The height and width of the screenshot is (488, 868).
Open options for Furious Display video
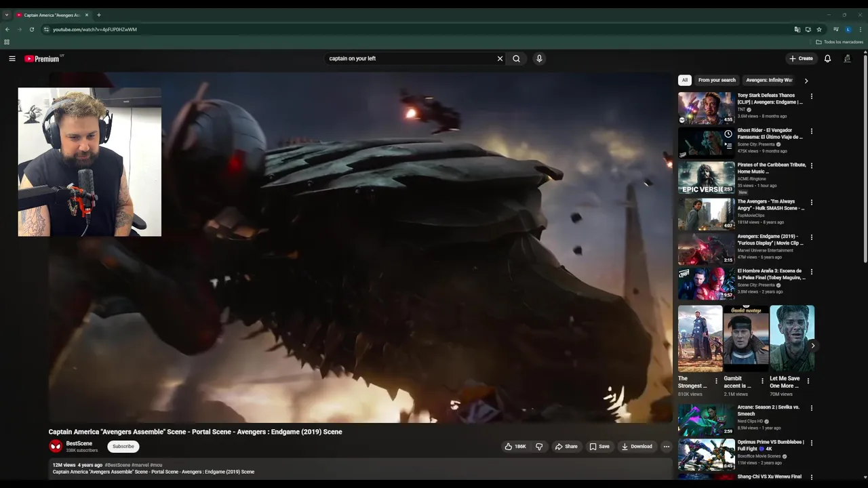[x=811, y=237]
